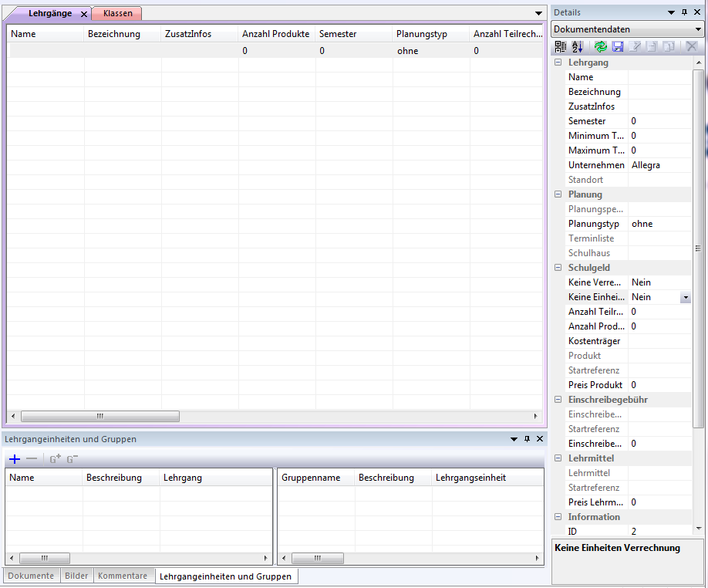Close the Lehrgänge tab with its X
708x588 pixels.
84,14
